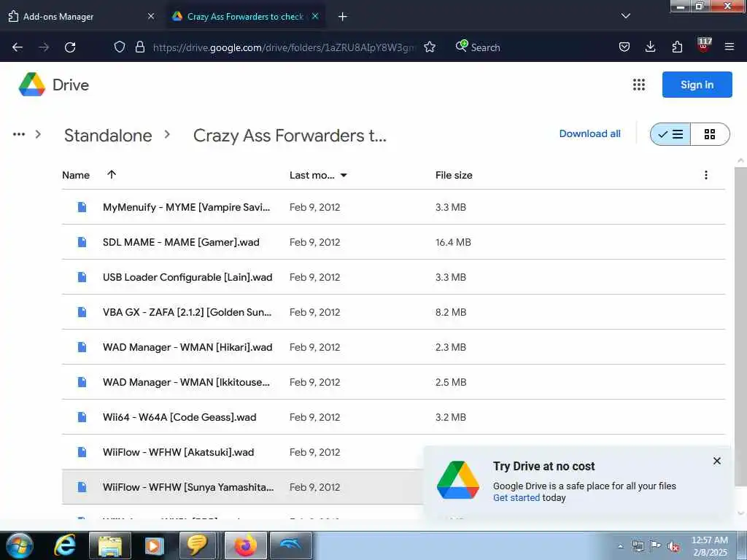Open the Standalone folder breadcrumb
This screenshot has width=747, height=560.
point(108,136)
